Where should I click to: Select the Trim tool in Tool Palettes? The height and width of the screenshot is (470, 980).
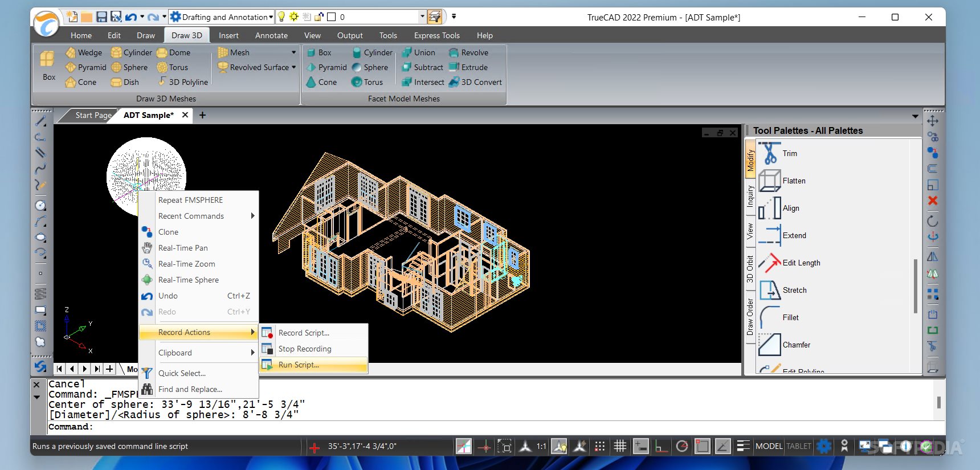point(778,153)
